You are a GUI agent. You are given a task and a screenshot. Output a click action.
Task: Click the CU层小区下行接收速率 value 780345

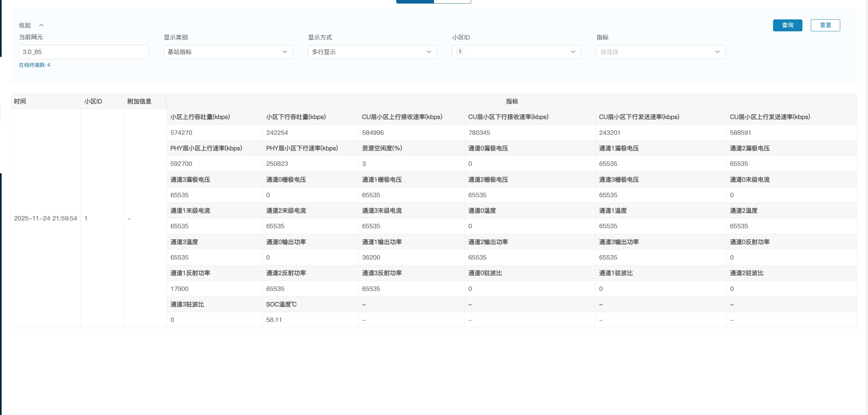[x=479, y=133]
